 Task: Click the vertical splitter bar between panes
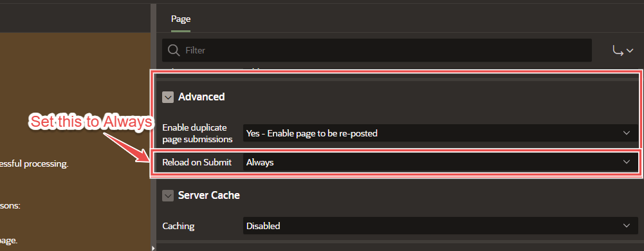coord(153,123)
